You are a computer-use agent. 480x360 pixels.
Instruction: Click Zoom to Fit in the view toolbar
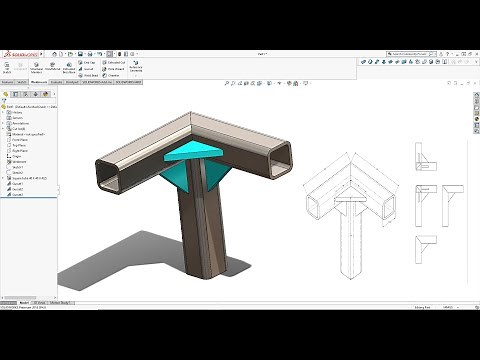(227, 83)
